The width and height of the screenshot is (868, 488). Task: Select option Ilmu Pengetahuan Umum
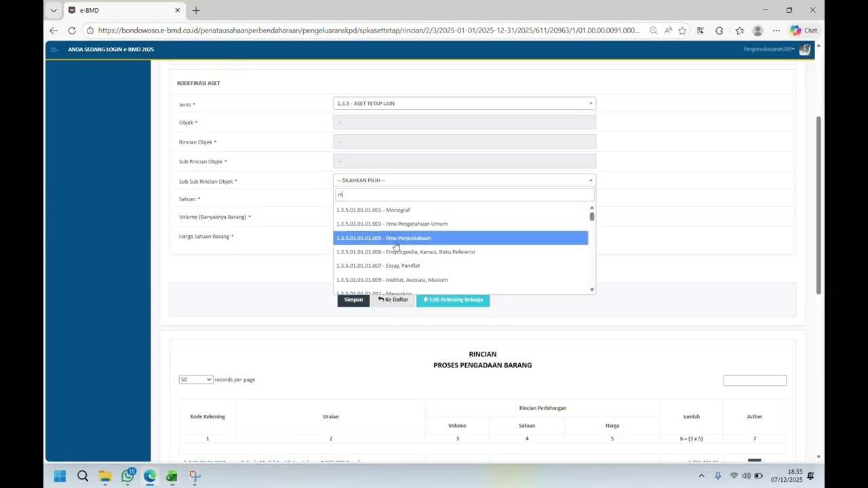(x=460, y=224)
